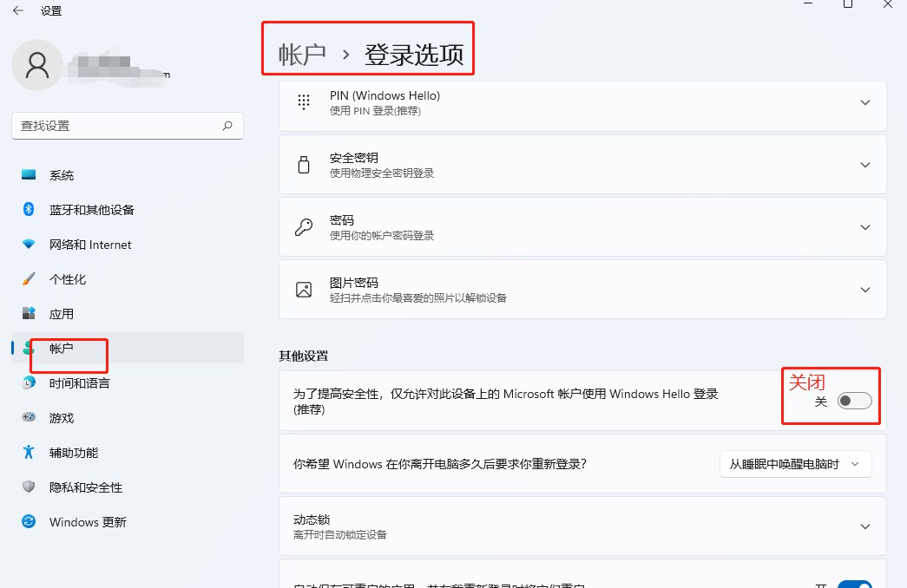The height and width of the screenshot is (588, 907).
Task: Toggle the partially visible switch at the bottom
Action: (x=854, y=584)
